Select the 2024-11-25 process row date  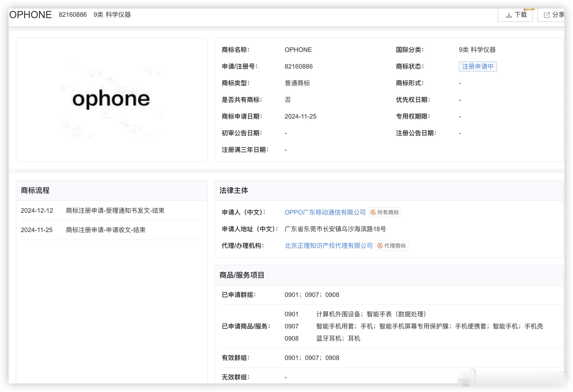tap(36, 230)
